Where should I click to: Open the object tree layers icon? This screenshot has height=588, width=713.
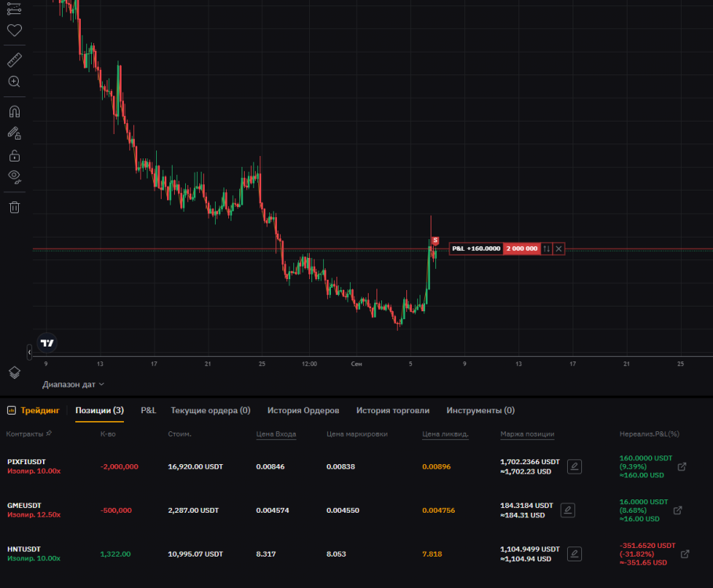tap(14, 372)
